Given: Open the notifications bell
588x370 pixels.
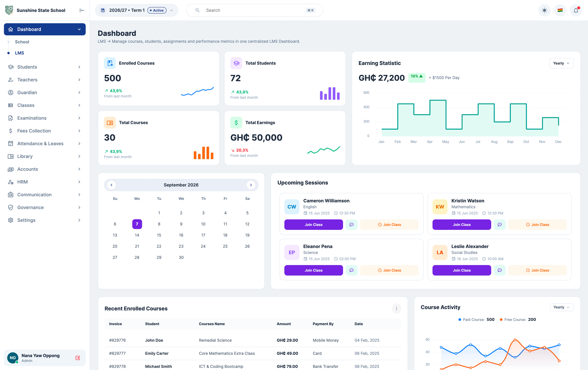Looking at the screenshot, I should 576,10.
